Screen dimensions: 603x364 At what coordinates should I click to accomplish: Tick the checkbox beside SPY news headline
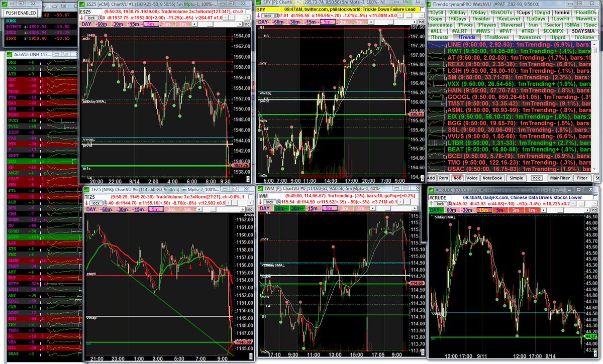coord(422,9)
